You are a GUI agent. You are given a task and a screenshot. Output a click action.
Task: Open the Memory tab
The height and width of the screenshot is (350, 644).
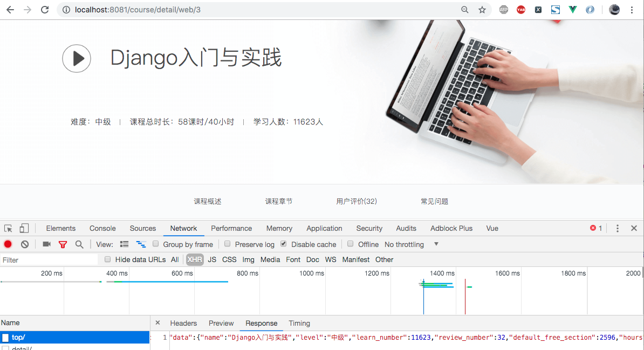coord(279,229)
